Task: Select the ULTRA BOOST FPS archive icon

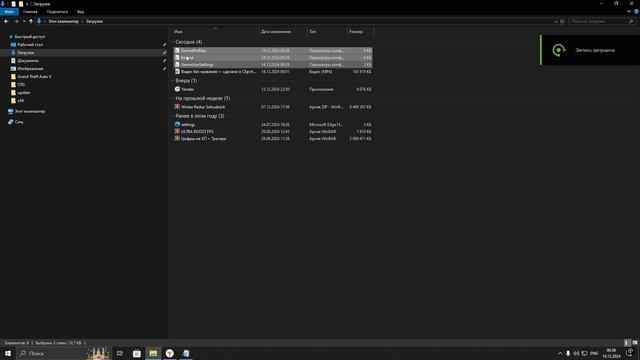Action: coord(177,131)
